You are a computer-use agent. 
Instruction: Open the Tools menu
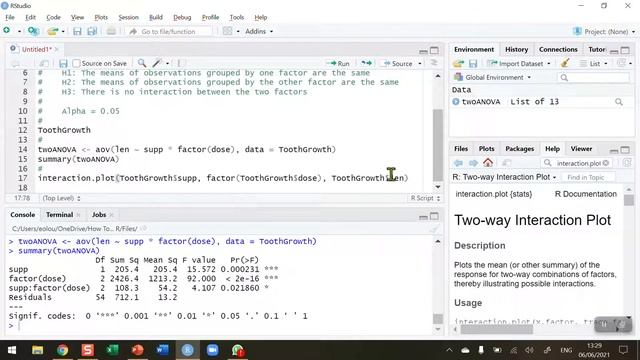click(x=237, y=17)
